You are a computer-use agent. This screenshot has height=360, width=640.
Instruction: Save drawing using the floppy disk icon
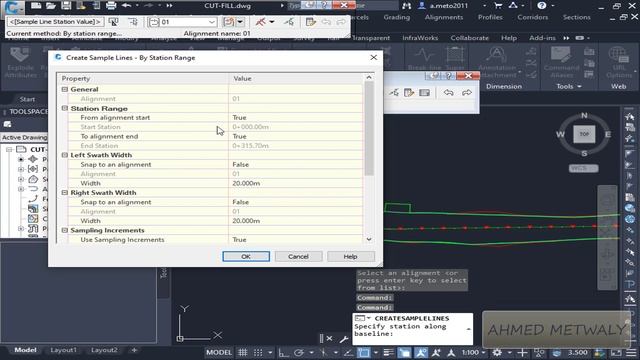click(x=66, y=6)
